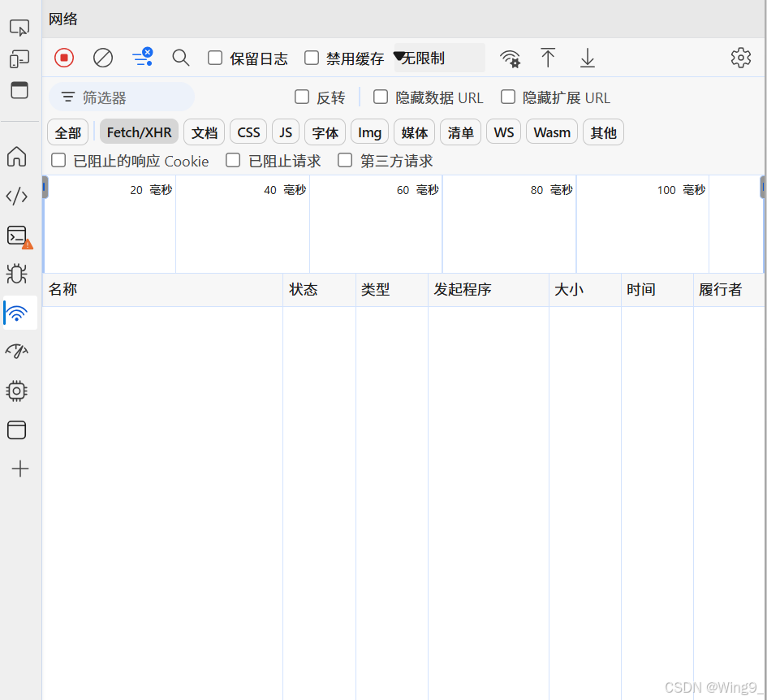This screenshot has height=700, width=767.
Task: Open the Console tool with warning
Action: pyautogui.click(x=19, y=236)
